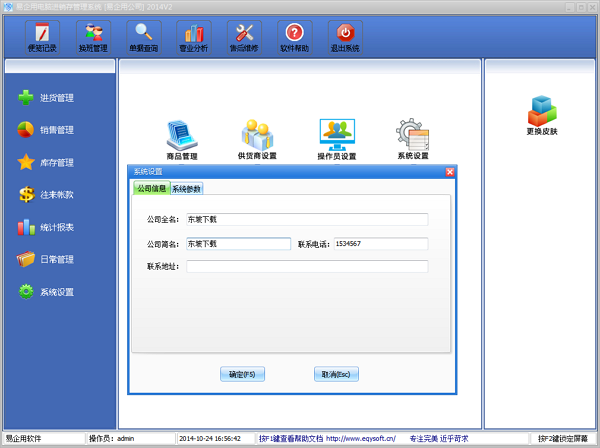Open 换班管理 shift management icon
600x448 pixels.
click(x=93, y=37)
